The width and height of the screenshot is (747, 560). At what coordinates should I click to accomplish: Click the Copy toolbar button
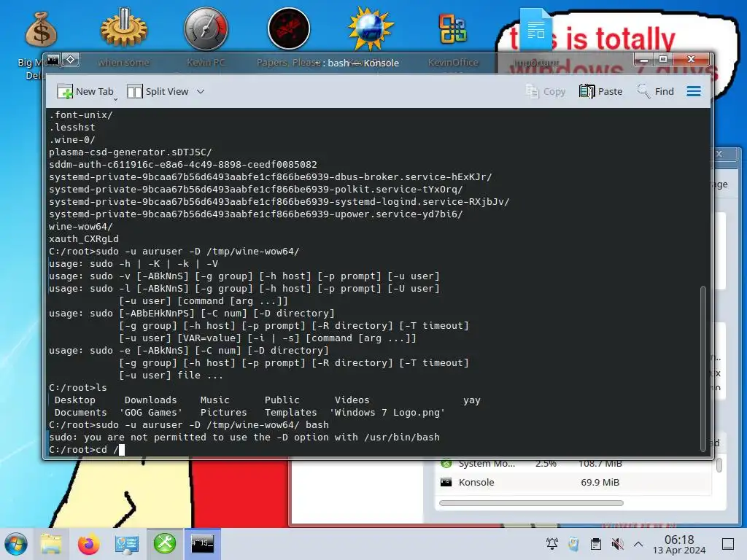click(x=545, y=91)
